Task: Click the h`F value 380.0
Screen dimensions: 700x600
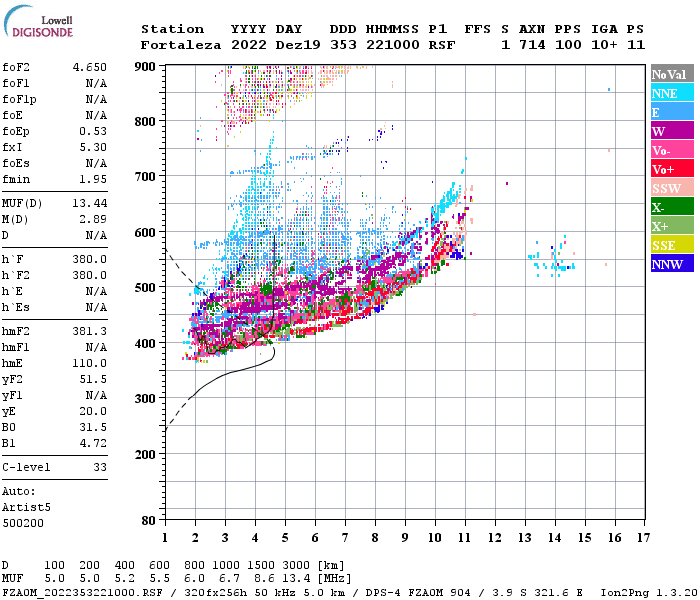Action: pyautogui.click(x=90, y=259)
